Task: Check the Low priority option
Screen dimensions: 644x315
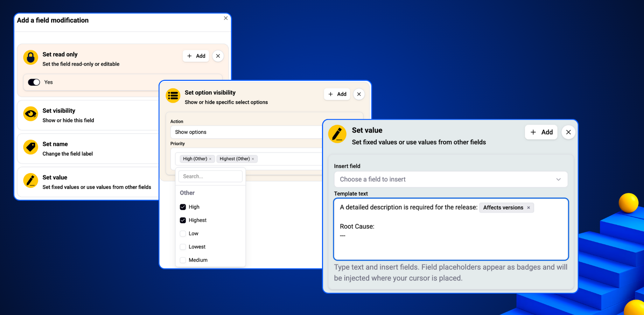Action: (183, 233)
